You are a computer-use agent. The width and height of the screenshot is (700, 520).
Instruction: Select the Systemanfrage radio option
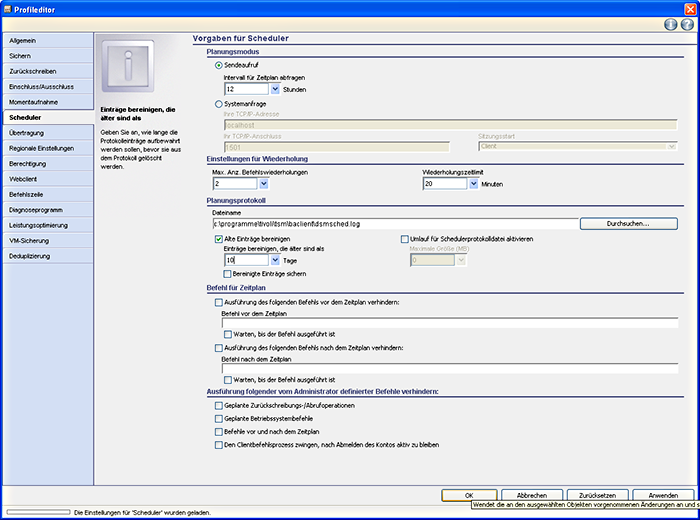click(x=219, y=103)
